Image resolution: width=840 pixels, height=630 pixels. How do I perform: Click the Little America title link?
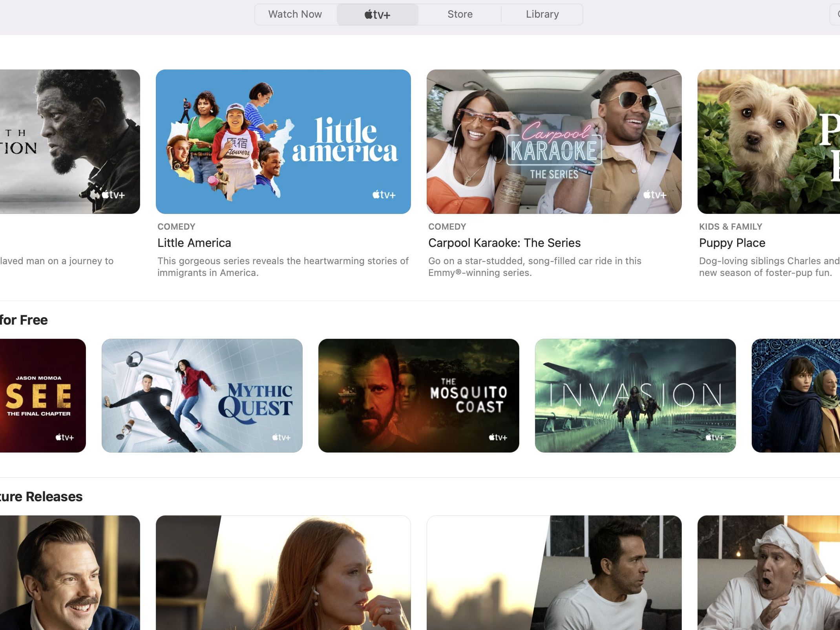click(x=194, y=243)
